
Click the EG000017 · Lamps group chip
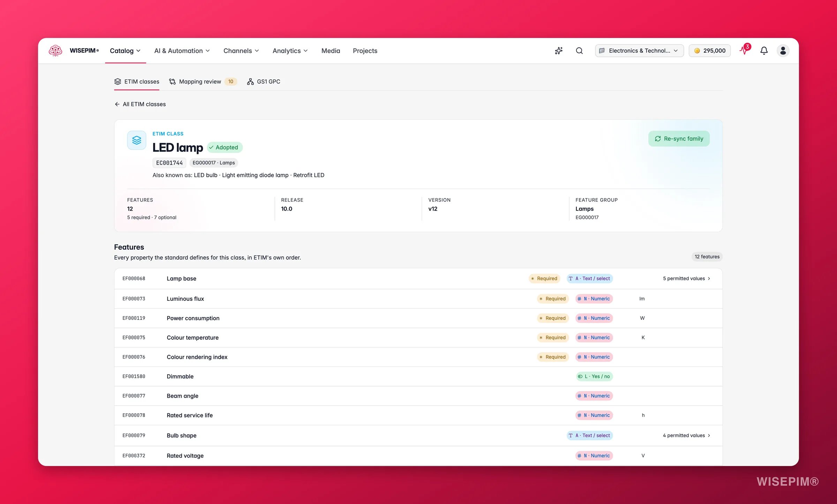(x=214, y=163)
